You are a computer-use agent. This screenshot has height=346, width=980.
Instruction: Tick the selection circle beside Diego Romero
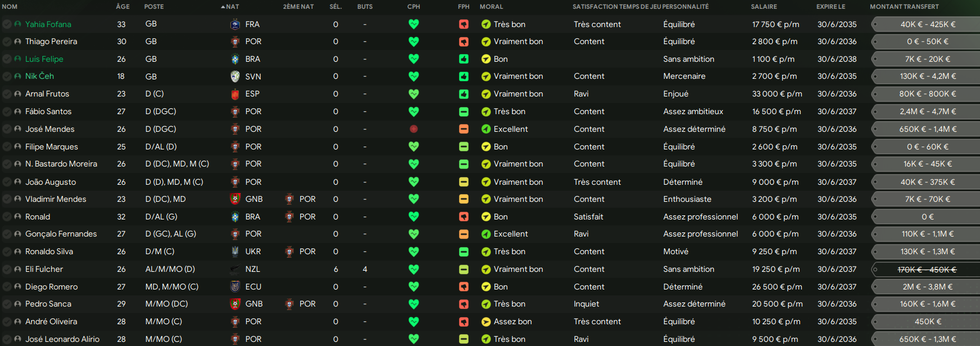pyautogui.click(x=7, y=287)
